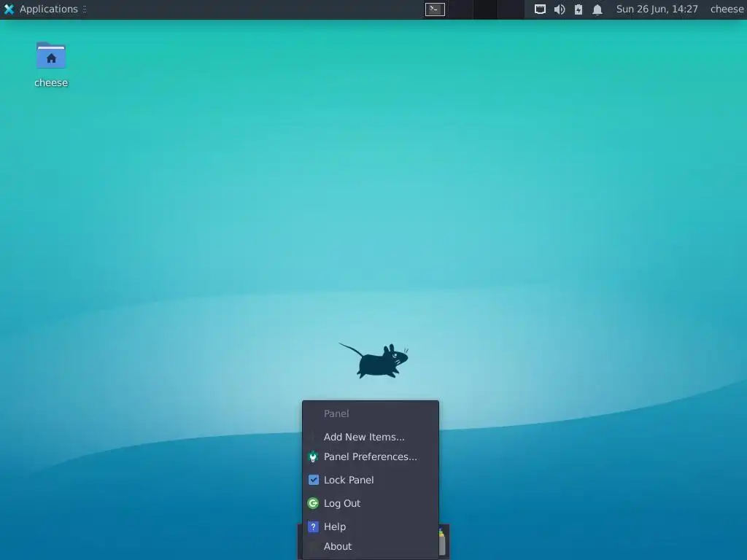
Task: Click the terminal window button in the panel
Action: (x=435, y=9)
